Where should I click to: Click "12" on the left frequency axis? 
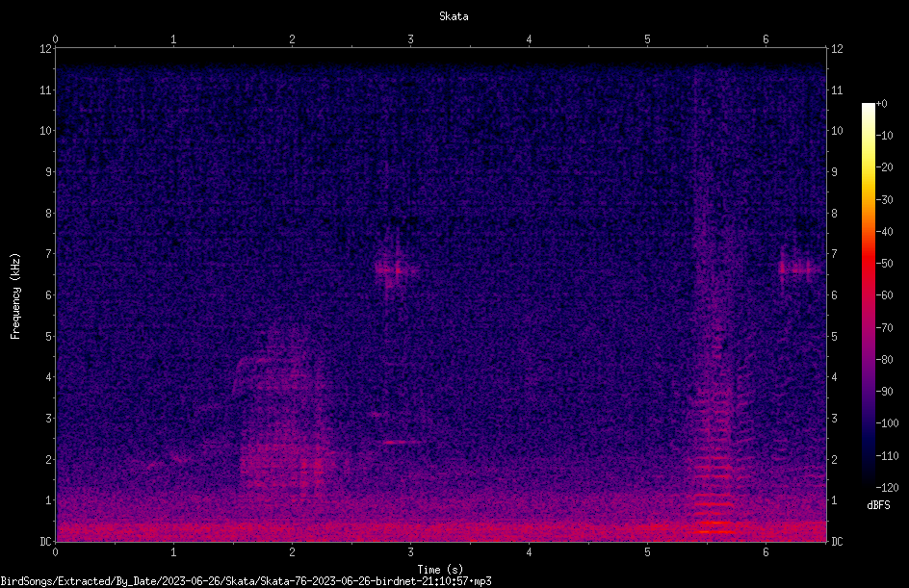point(45,49)
